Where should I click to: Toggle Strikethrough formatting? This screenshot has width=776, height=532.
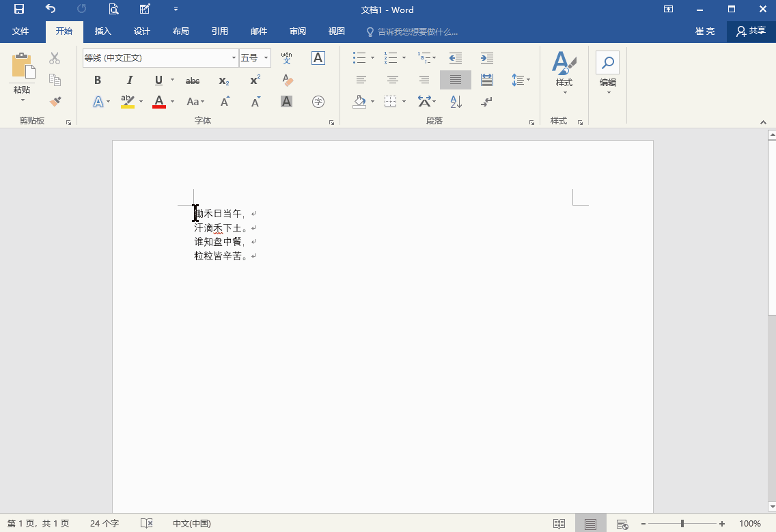coord(193,81)
